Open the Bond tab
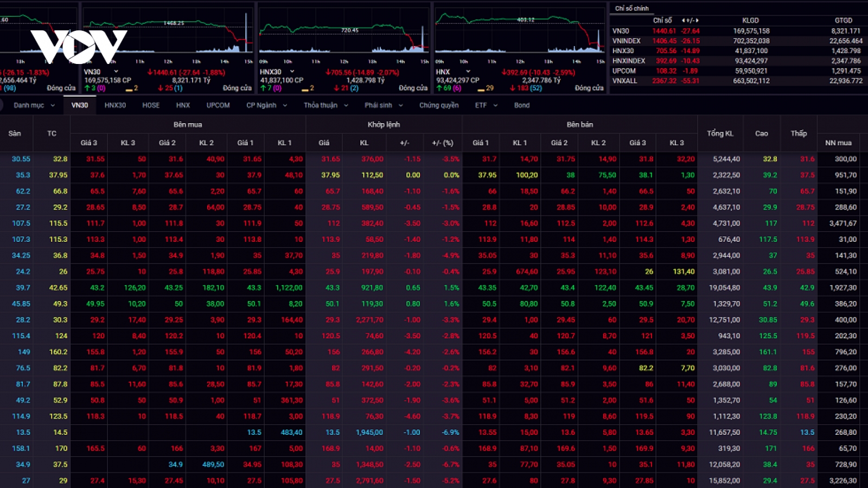The width and height of the screenshot is (868, 488). [522, 105]
